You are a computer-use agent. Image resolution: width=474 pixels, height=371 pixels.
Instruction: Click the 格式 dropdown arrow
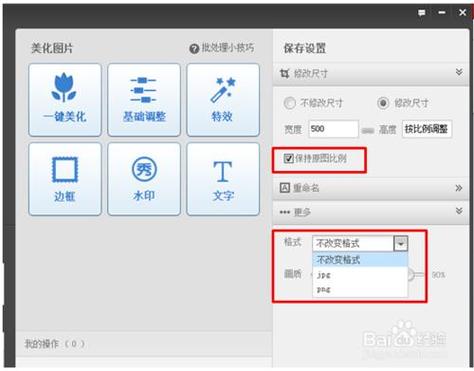[401, 243]
